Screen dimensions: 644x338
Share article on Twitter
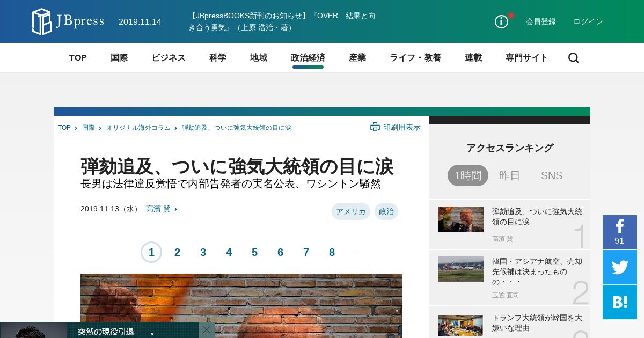620,267
